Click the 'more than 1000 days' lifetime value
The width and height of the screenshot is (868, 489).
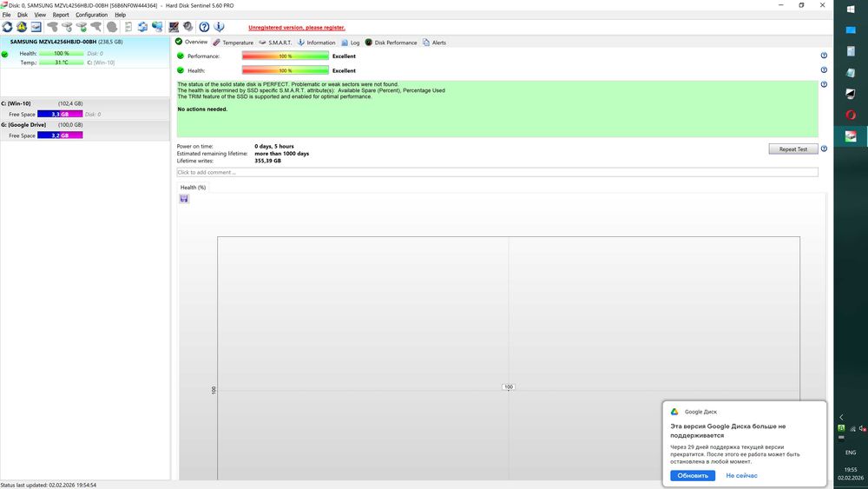[x=281, y=154]
